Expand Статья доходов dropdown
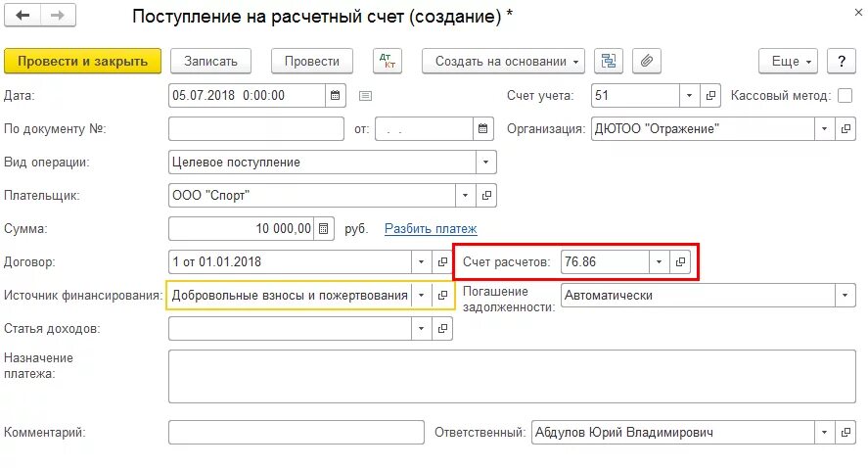Viewport: 868px width, 468px height. pyautogui.click(x=421, y=328)
